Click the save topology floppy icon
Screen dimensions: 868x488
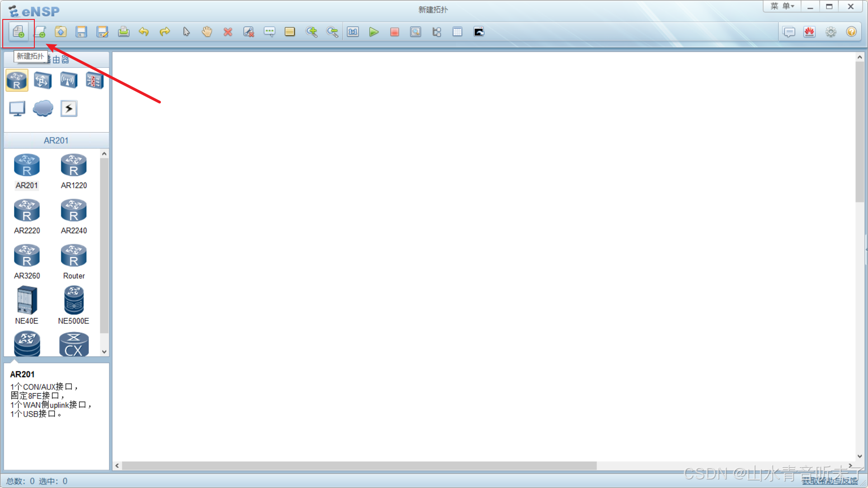pyautogui.click(x=81, y=32)
